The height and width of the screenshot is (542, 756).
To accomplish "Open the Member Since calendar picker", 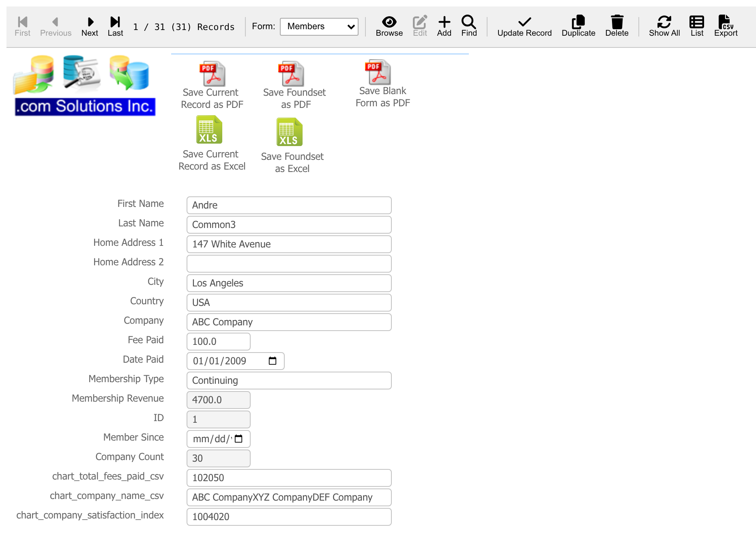I will point(238,439).
